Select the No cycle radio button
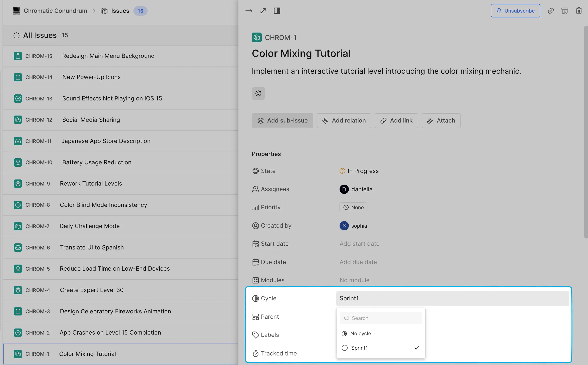Image resolution: width=588 pixels, height=365 pixels. [x=345, y=333]
